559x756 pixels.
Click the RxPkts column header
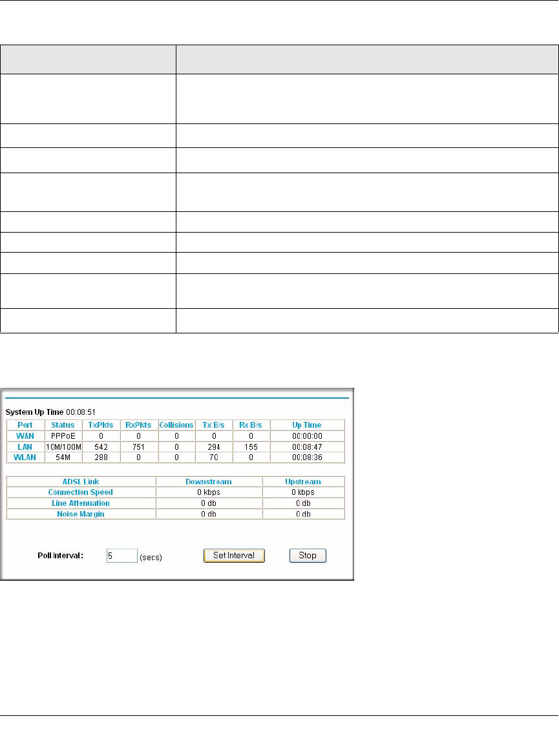[x=138, y=425]
